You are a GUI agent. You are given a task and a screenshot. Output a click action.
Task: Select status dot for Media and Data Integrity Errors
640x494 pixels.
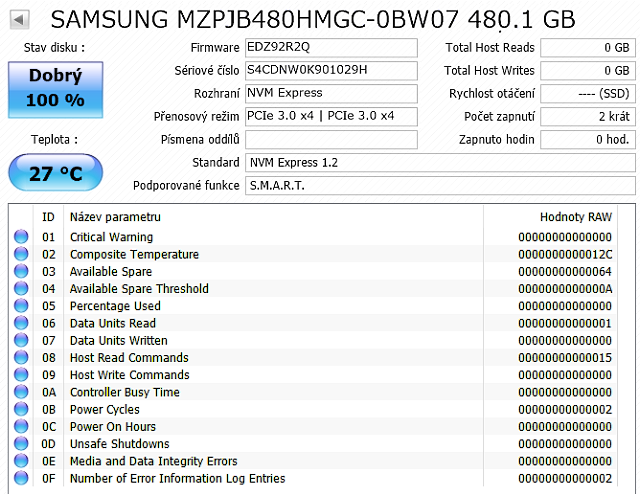[21, 461]
